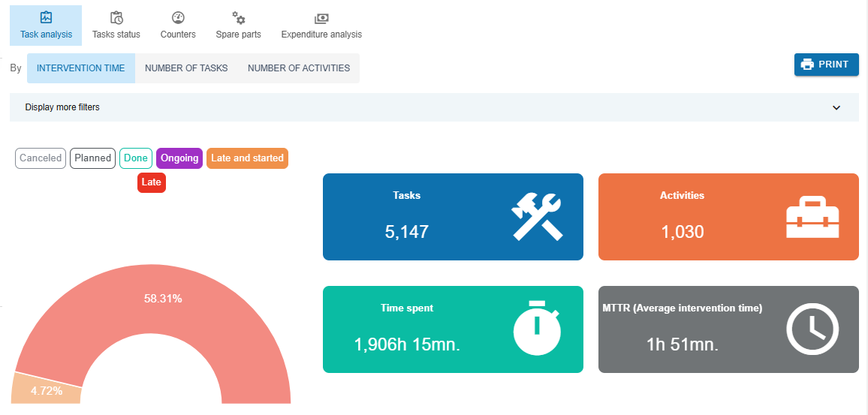Go to the Spare parts tab
The height and width of the screenshot is (415, 868).
238,26
